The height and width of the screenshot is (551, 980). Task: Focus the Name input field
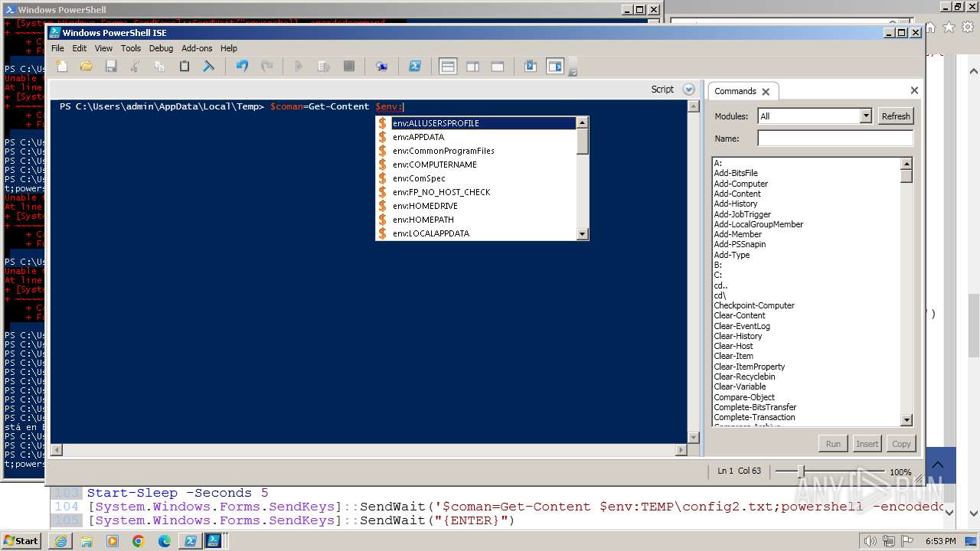point(835,139)
